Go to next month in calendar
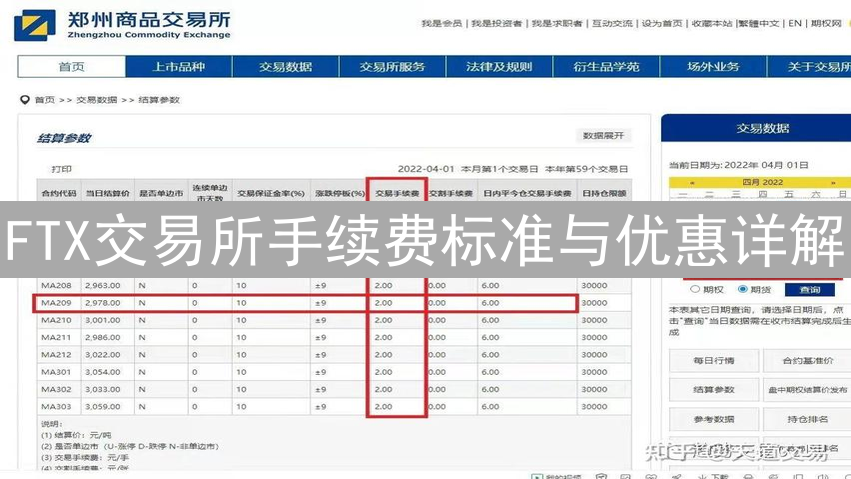The image size is (851, 479). [x=833, y=183]
